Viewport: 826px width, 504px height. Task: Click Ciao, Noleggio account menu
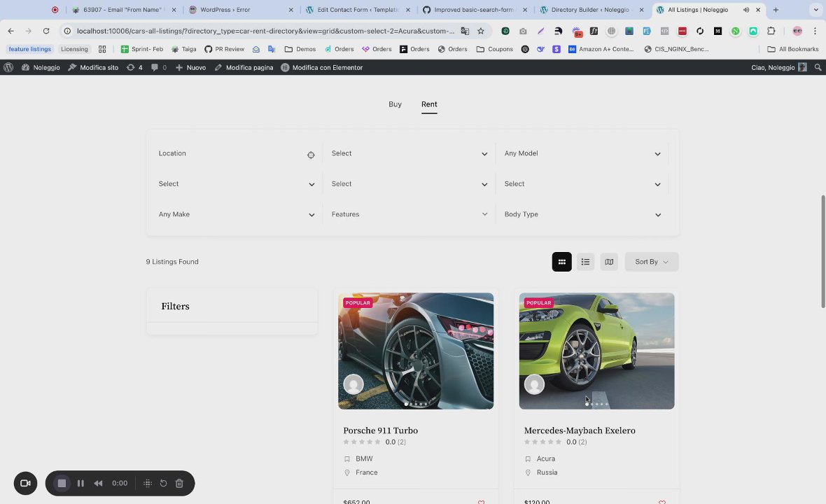[x=778, y=67]
